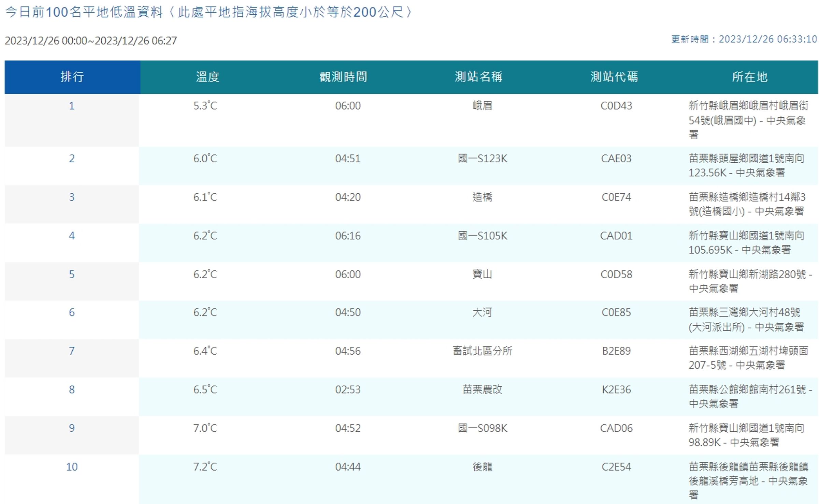Viewport: 819px width, 504px height.
Task: Click the 所在地 column header
Action: (750, 77)
